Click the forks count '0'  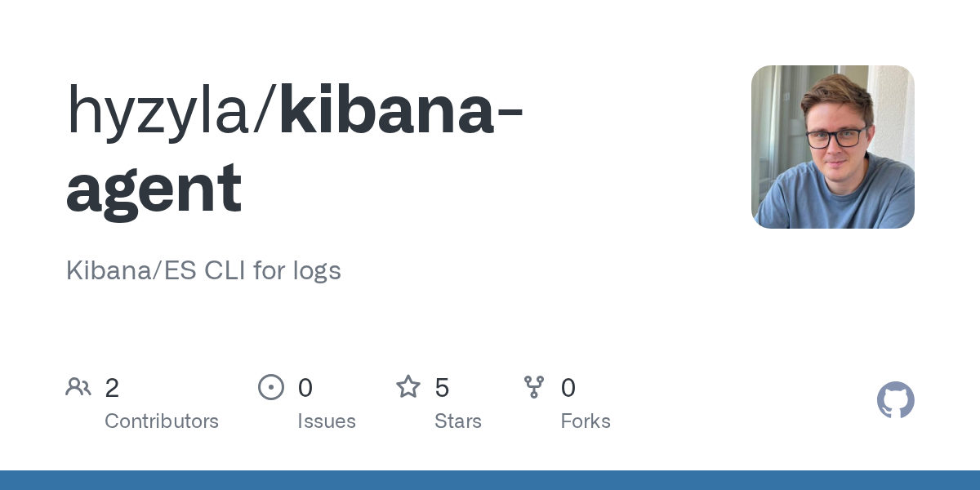[568, 388]
